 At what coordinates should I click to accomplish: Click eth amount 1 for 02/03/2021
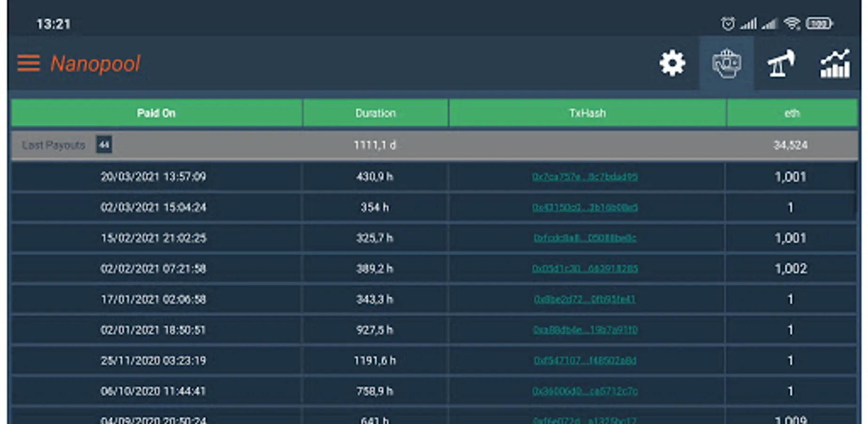(791, 207)
